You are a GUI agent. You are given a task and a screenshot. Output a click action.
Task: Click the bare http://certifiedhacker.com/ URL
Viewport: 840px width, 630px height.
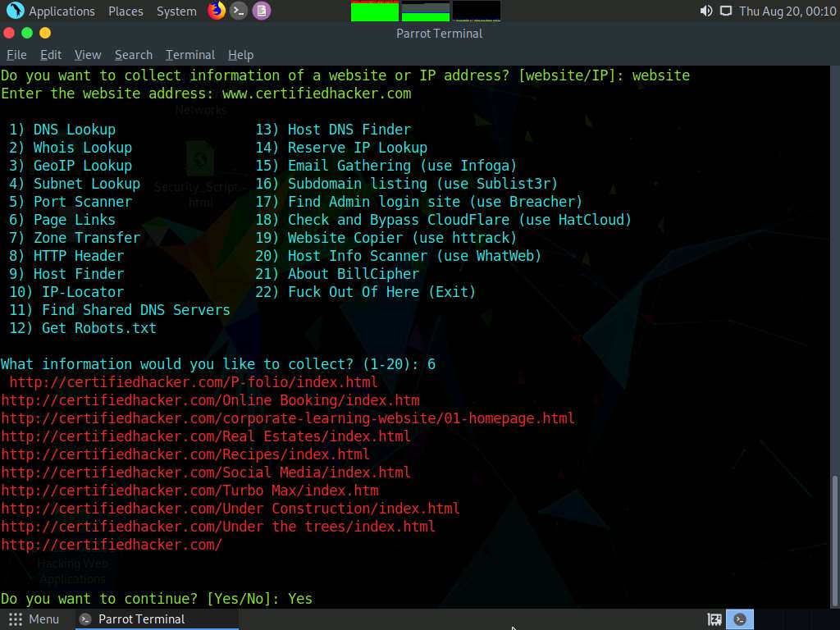[112, 545]
